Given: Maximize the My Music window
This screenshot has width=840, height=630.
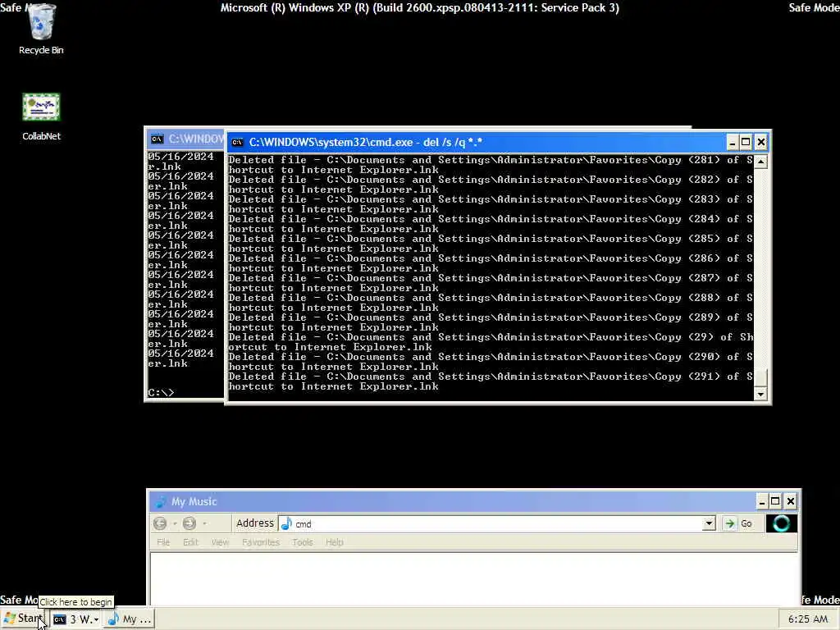Looking at the screenshot, I should (775, 501).
